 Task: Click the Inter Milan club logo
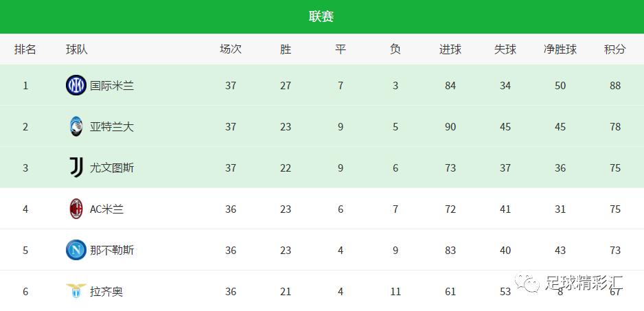click(76, 86)
